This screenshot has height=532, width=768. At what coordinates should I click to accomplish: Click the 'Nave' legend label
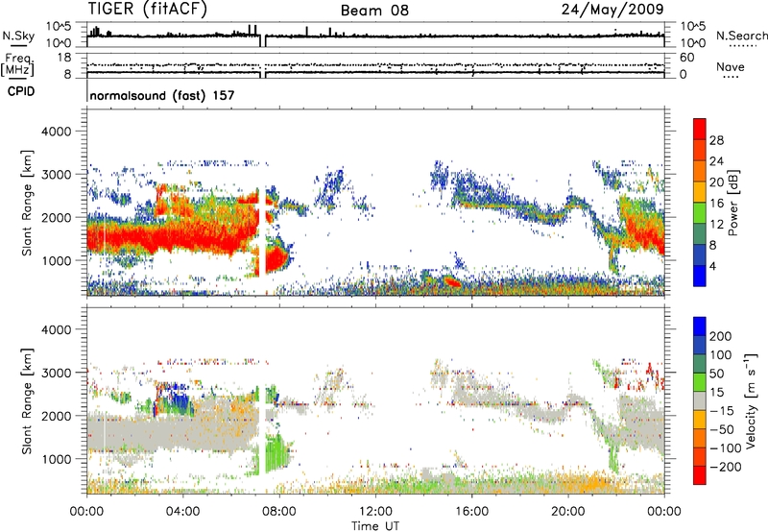[731, 66]
